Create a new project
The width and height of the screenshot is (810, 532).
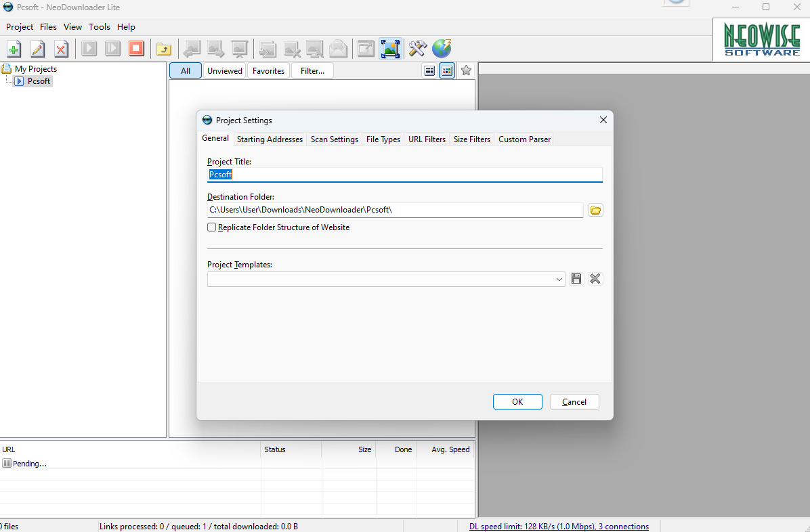pyautogui.click(x=14, y=49)
